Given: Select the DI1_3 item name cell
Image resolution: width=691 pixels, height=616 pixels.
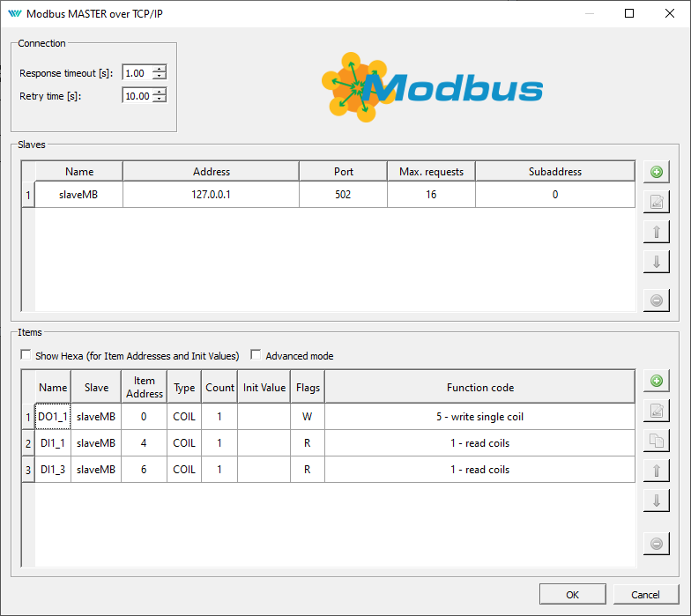Looking at the screenshot, I should click(x=53, y=469).
